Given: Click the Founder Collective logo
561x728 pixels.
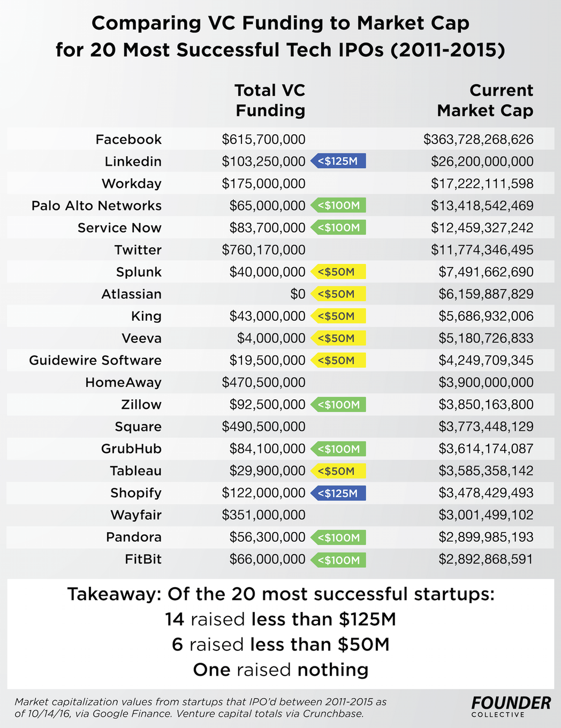Looking at the screenshot, I should 511,707.
